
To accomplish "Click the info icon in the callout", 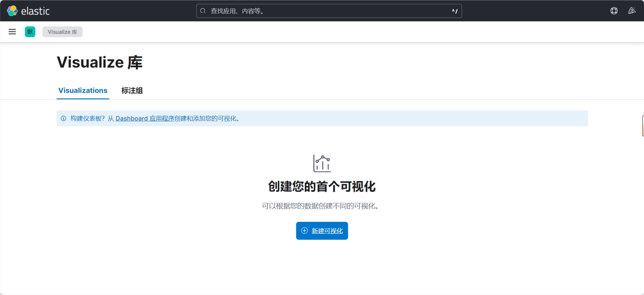I will [63, 118].
